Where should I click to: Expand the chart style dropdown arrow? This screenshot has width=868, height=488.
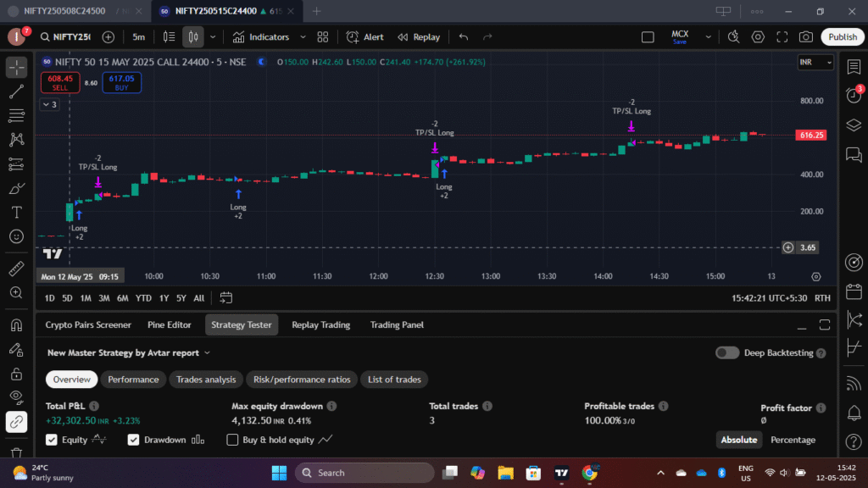tap(213, 37)
